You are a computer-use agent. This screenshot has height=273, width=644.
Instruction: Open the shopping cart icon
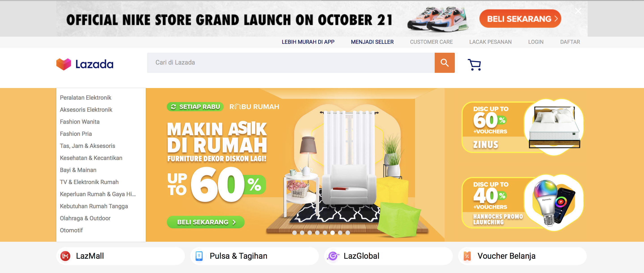pyautogui.click(x=474, y=65)
